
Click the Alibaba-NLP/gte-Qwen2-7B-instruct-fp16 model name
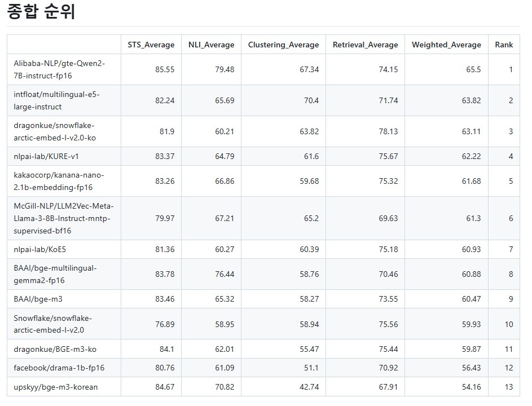(x=59, y=69)
